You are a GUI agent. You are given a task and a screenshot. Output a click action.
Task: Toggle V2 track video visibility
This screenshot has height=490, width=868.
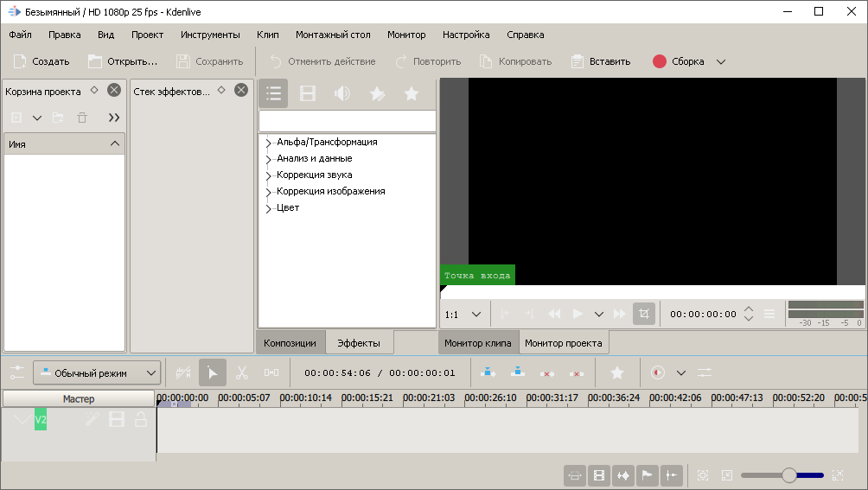click(116, 420)
